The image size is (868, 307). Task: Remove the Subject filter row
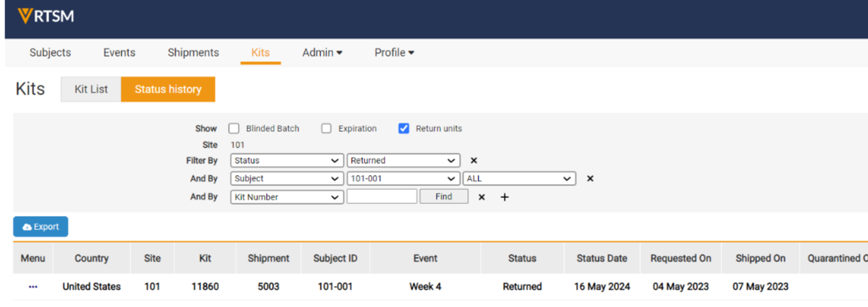(590, 179)
